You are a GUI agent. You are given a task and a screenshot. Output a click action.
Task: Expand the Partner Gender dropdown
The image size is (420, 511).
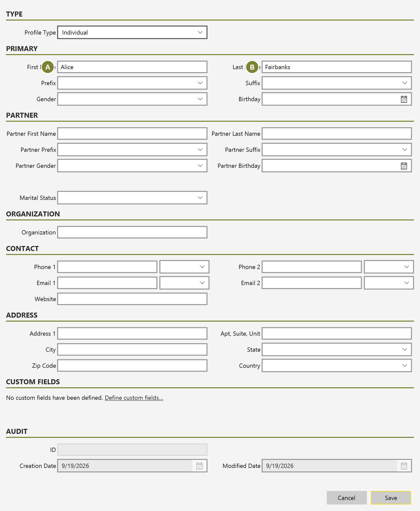[132, 166]
